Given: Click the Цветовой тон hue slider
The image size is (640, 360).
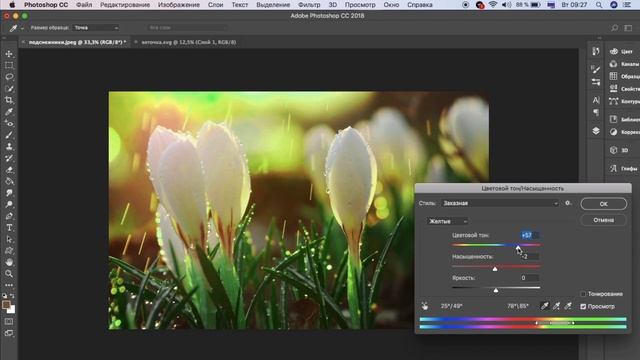Looking at the screenshot, I should click(496, 245).
